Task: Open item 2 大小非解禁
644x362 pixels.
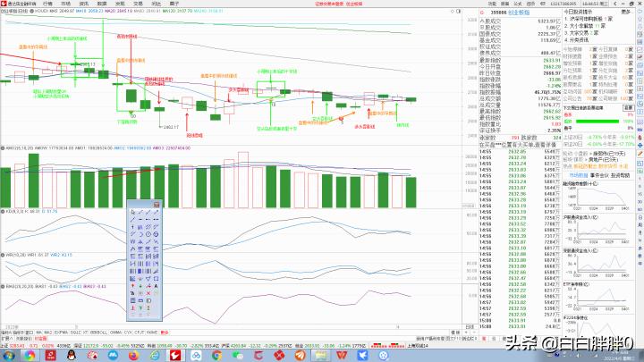Action: 585,26
